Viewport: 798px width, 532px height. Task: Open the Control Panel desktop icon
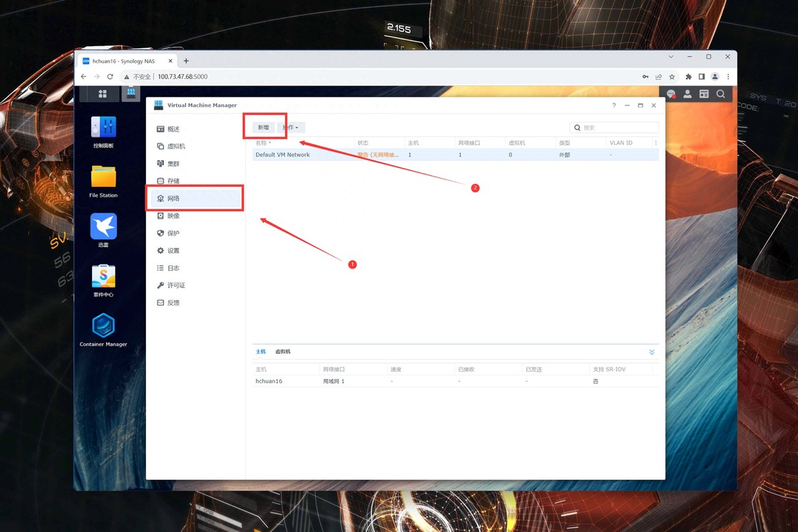pyautogui.click(x=103, y=128)
